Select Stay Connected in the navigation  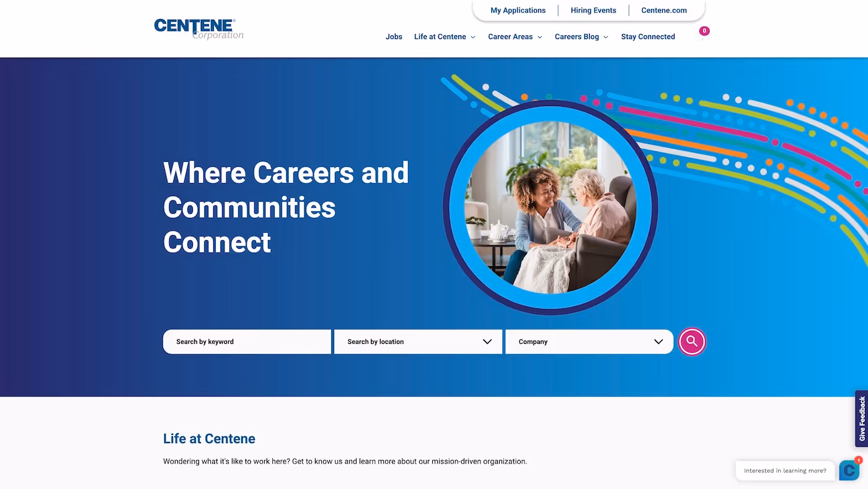648,37
